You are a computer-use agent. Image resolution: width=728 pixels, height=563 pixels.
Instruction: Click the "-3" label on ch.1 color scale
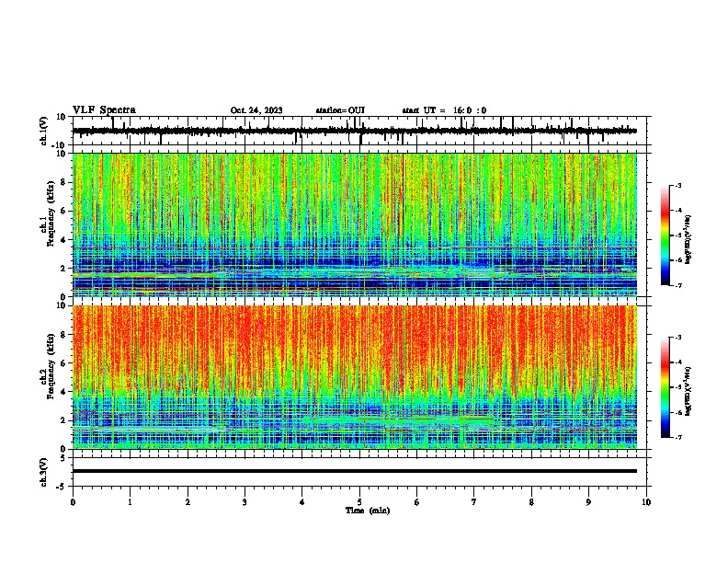click(x=678, y=185)
